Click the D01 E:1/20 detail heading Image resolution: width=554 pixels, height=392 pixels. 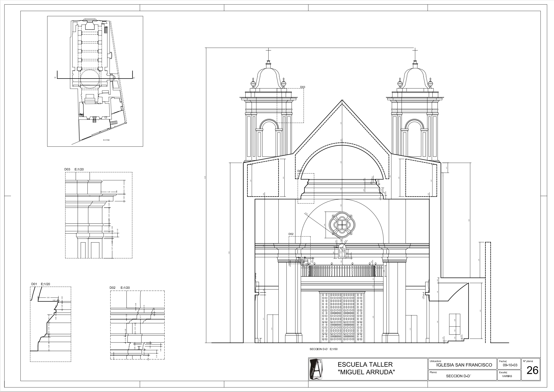[40, 284]
